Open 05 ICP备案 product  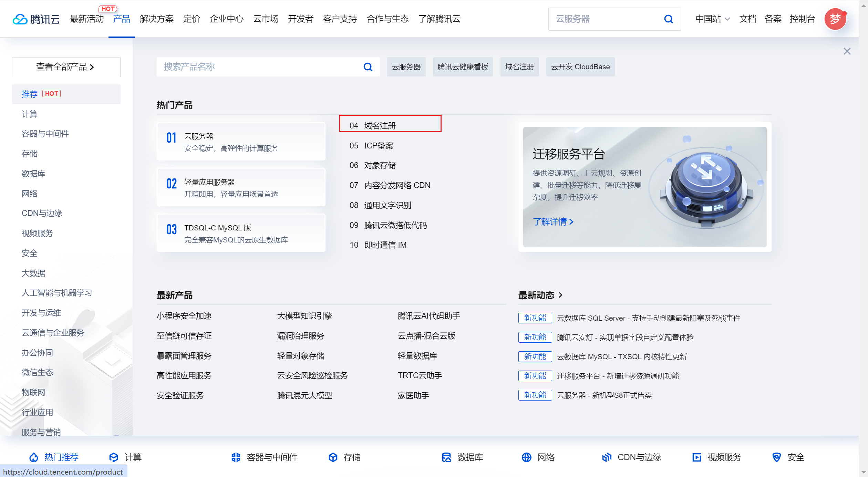[x=371, y=146]
